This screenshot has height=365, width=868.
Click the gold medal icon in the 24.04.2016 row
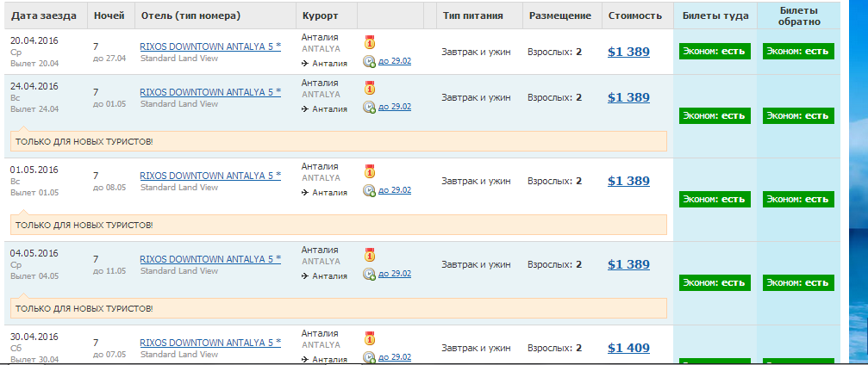[370, 87]
